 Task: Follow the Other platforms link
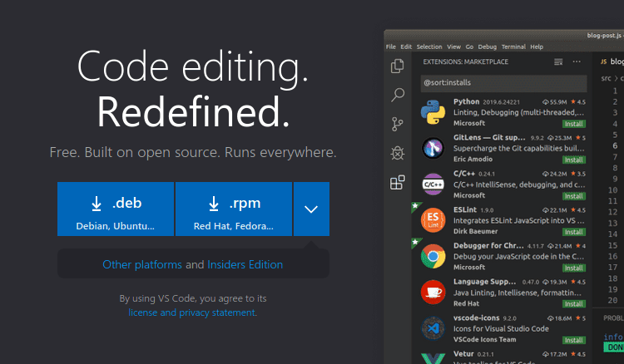tap(142, 264)
